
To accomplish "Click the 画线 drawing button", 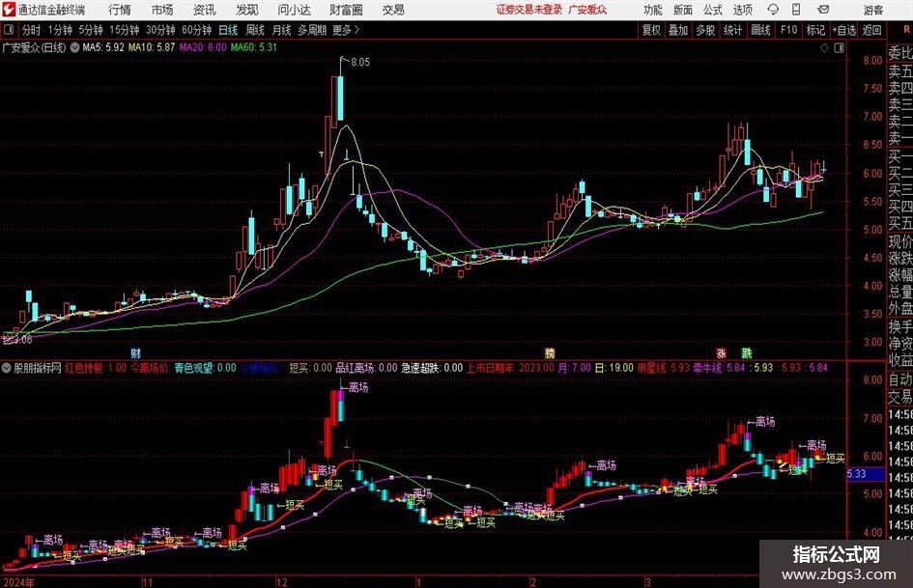I will click(x=760, y=30).
